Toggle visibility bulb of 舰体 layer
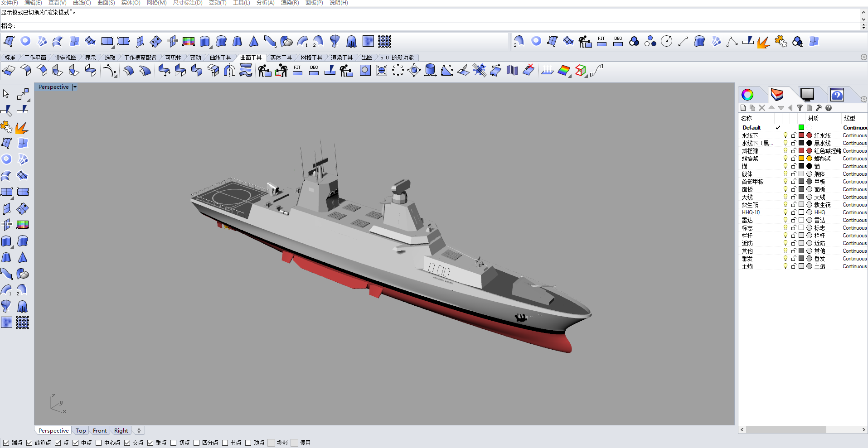 point(786,174)
